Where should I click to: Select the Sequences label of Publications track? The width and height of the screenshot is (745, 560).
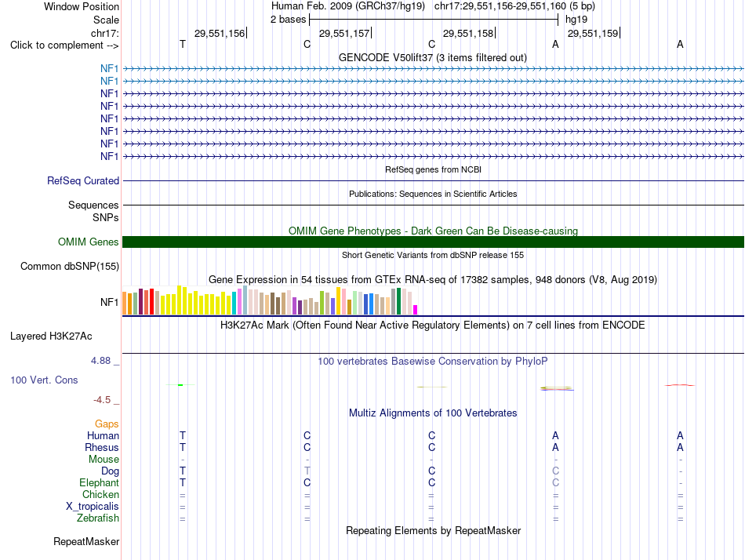click(x=93, y=205)
